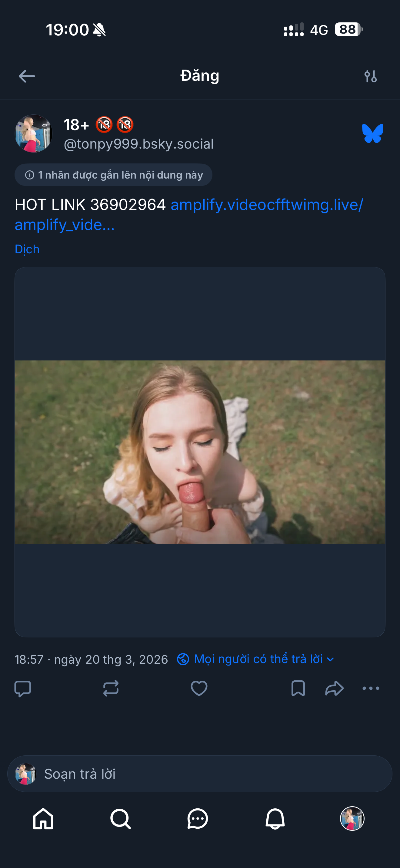The width and height of the screenshot is (400, 868).
Task: Open thread preferences via the sliders icon
Action: pos(371,76)
